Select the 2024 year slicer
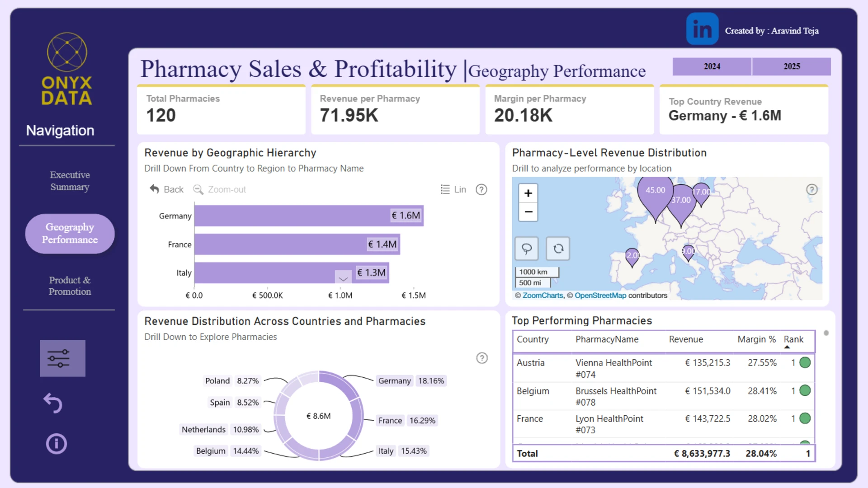Viewport: 868px width, 488px height. (712, 66)
